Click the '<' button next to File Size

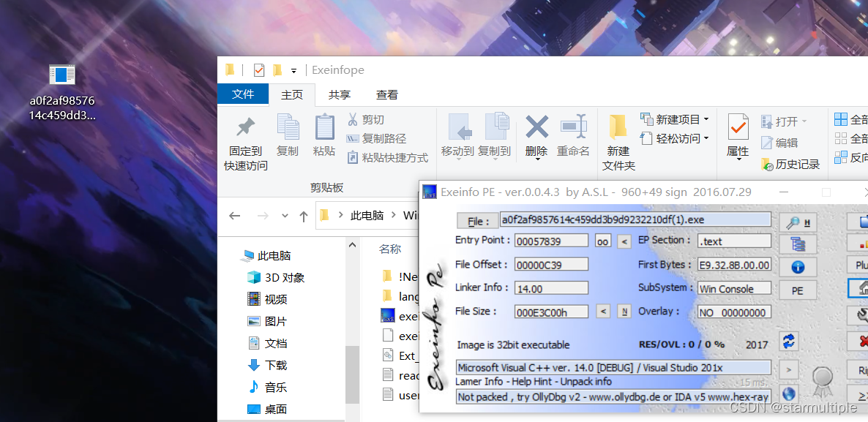(x=603, y=312)
